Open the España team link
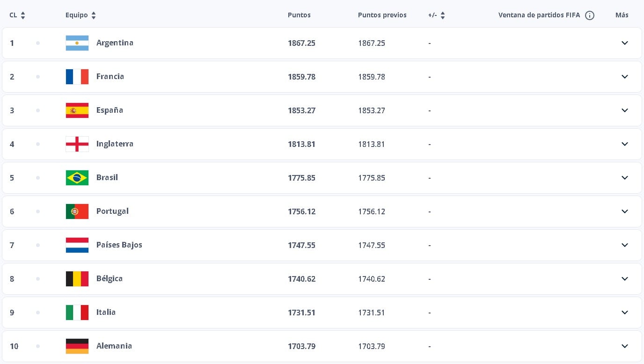The image size is (644, 364). [110, 110]
